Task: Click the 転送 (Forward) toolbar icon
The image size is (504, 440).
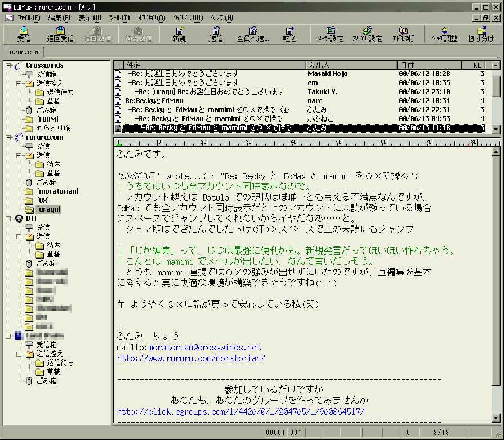Action: 289,34
